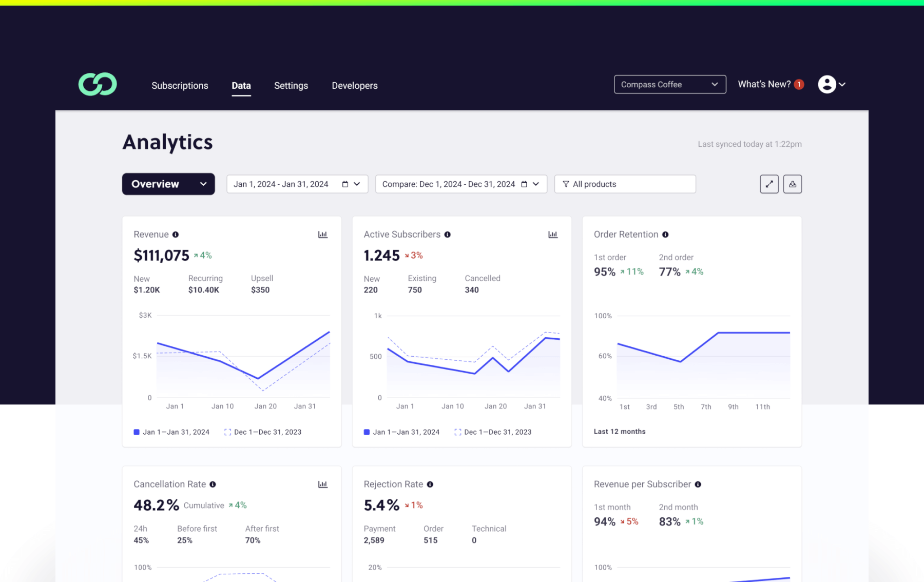Click the chart icon on Active Subscribers card
The width and height of the screenshot is (924, 582).
point(553,234)
